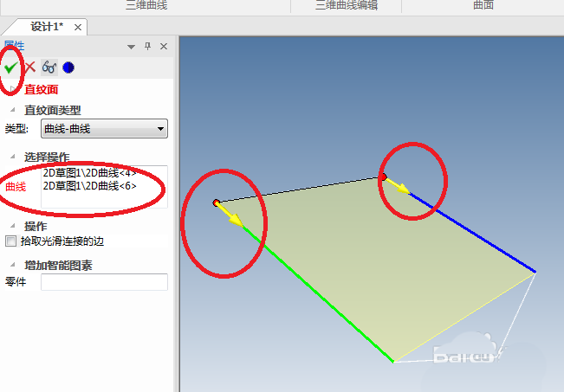Click the blue circle apply icon

[x=68, y=67]
